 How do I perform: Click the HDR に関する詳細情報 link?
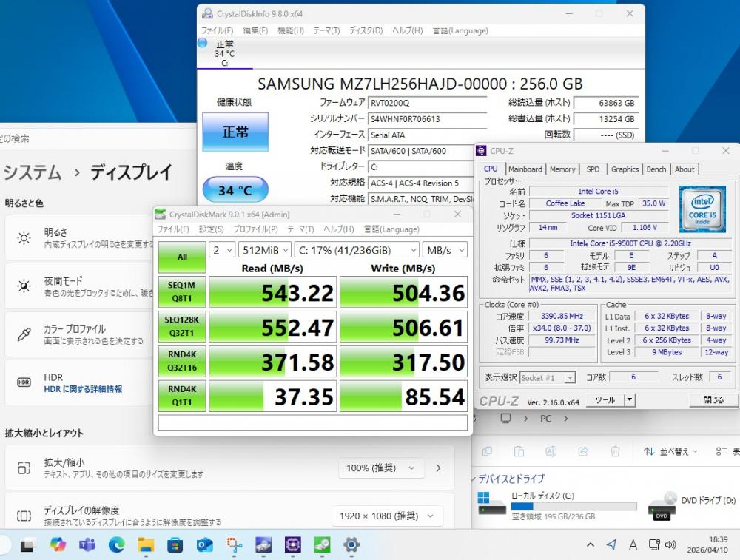[83, 389]
